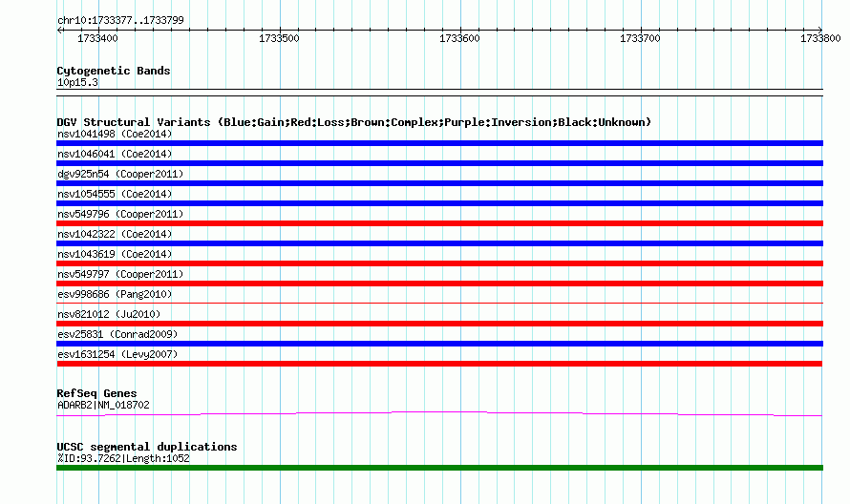
Task: Click the red bar under nsv821012
Action: [x=439, y=324]
